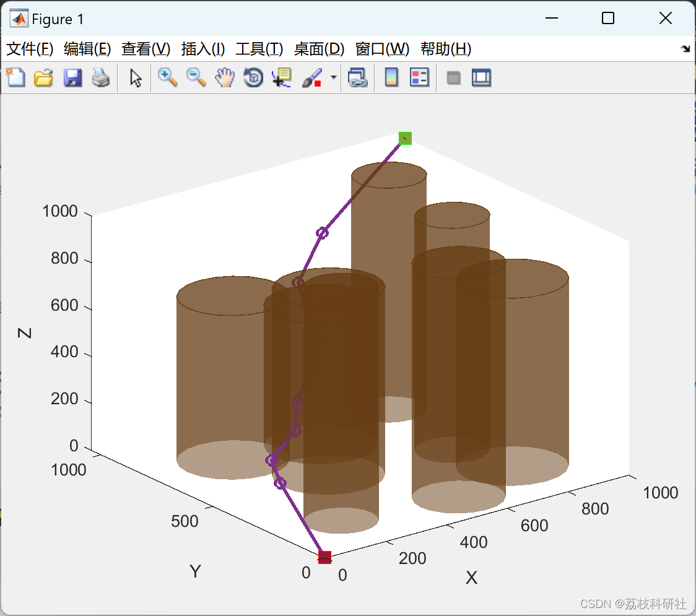The image size is (696, 616).
Task: Insert a colorbar via toolbar icon
Action: pos(391,77)
